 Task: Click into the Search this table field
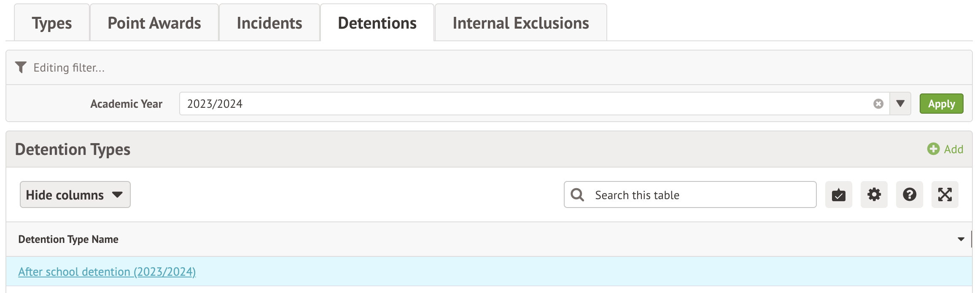pyautogui.click(x=700, y=195)
